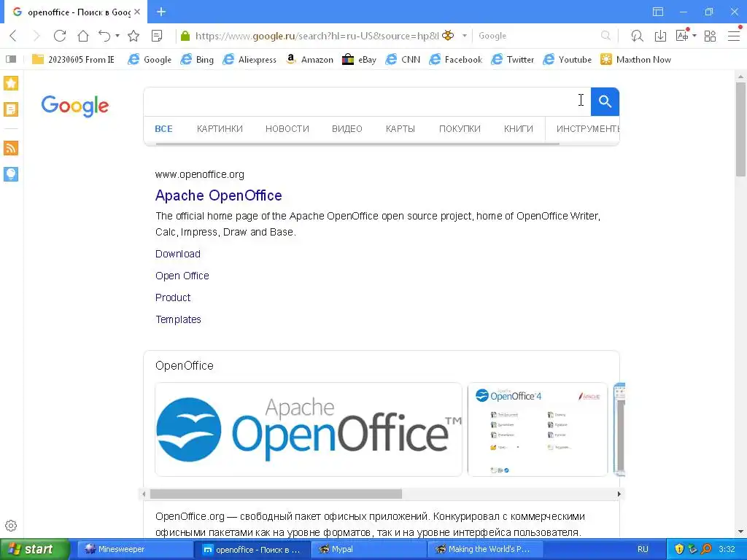The width and height of the screenshot is (747, 560).
Task: Click the vertical page scrollbar thumb
Action: click(740, 130)
